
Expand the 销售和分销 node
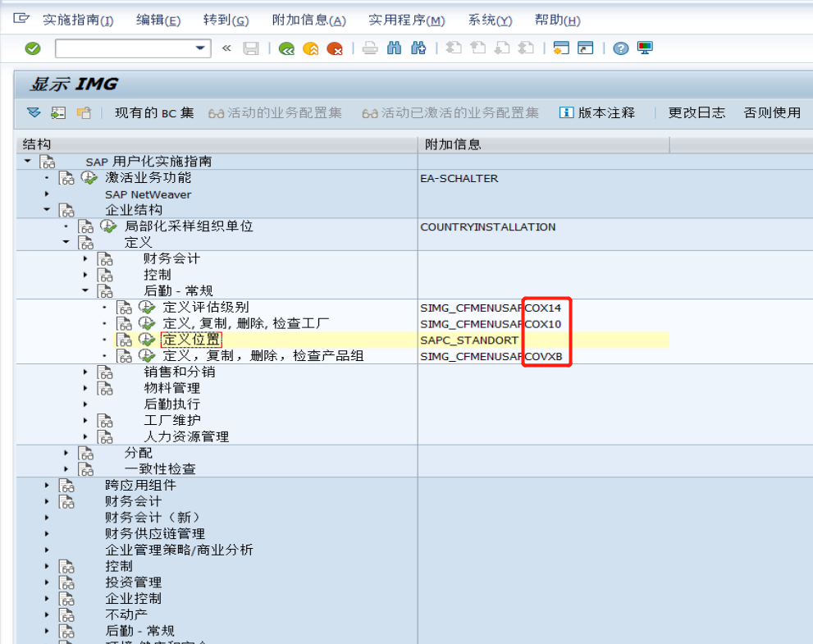85,372
